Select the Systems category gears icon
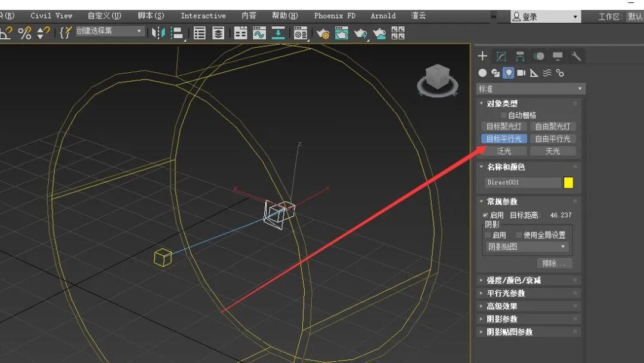The width and height of the screenshot is (644, 363). point(560,73)
